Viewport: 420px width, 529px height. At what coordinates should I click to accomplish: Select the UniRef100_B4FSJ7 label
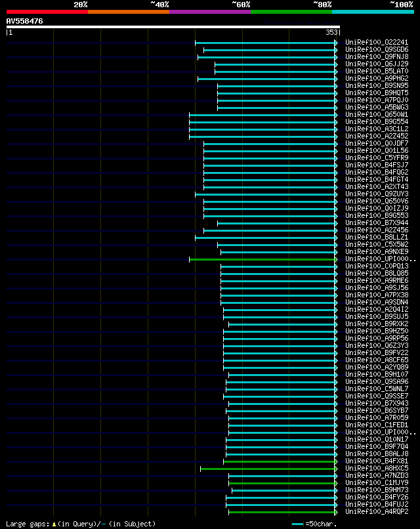click(377, 165)
